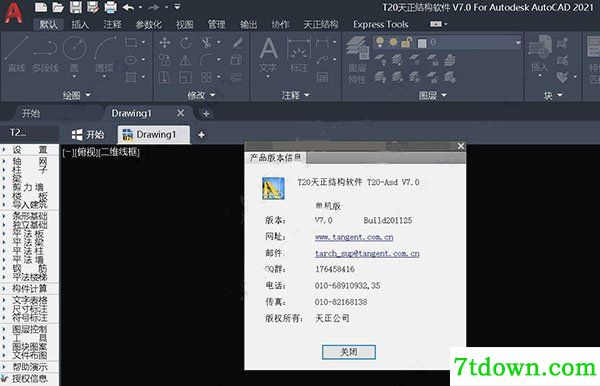600x386 pixels.
Task: Expand the 图层 panel dropdown
Action: pos(432,95)
